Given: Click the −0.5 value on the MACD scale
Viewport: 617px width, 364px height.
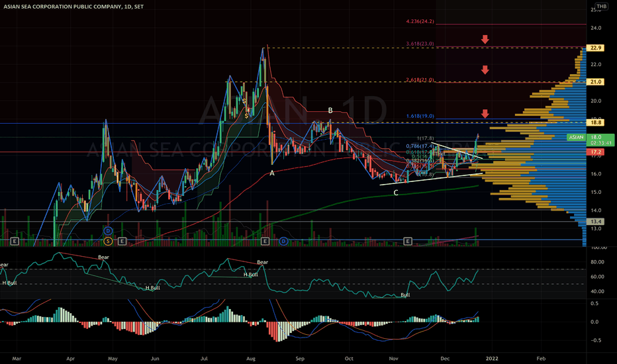Looking at the screenshot, I should [594, 340].
